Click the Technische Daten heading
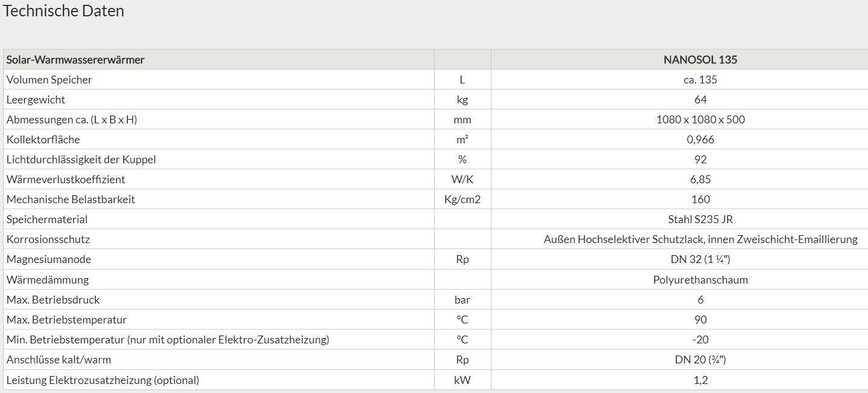This screenshot has width=868, height=393. (x=64, y=11)
